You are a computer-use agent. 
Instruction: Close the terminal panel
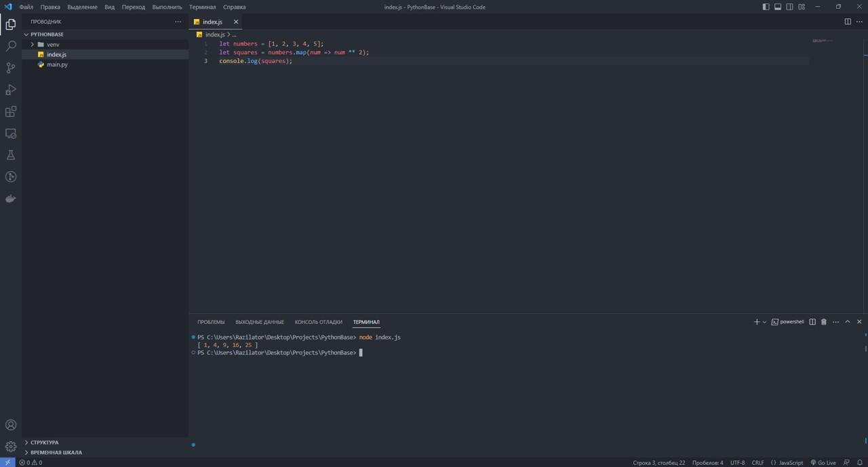tap(859, 322)
